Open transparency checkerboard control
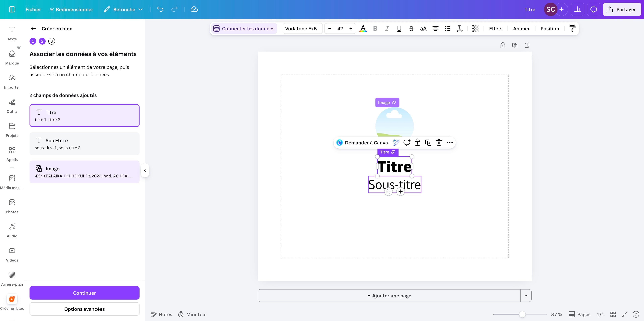 (475, 29)
